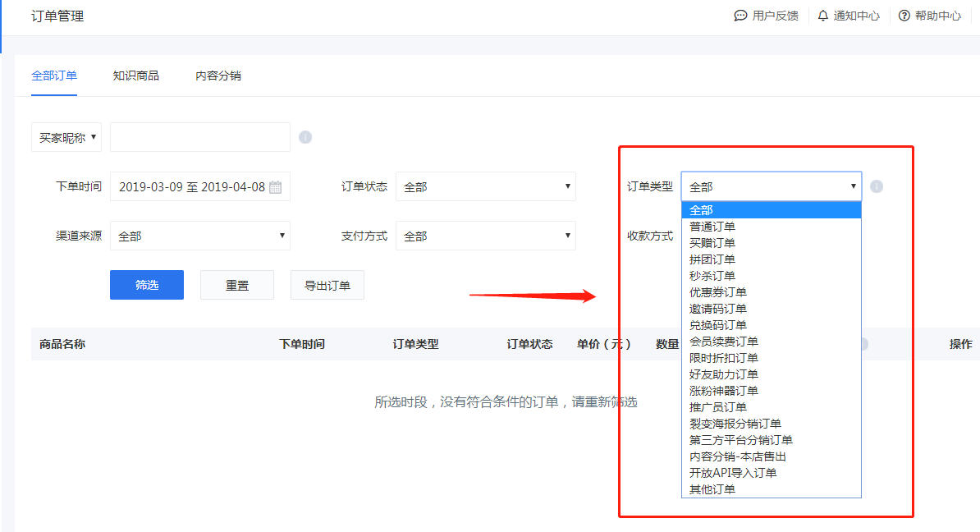Viewport: 980px width, 532px height.
Task: Click the 帮助中心 question mark icon
Action: [904, 16]
